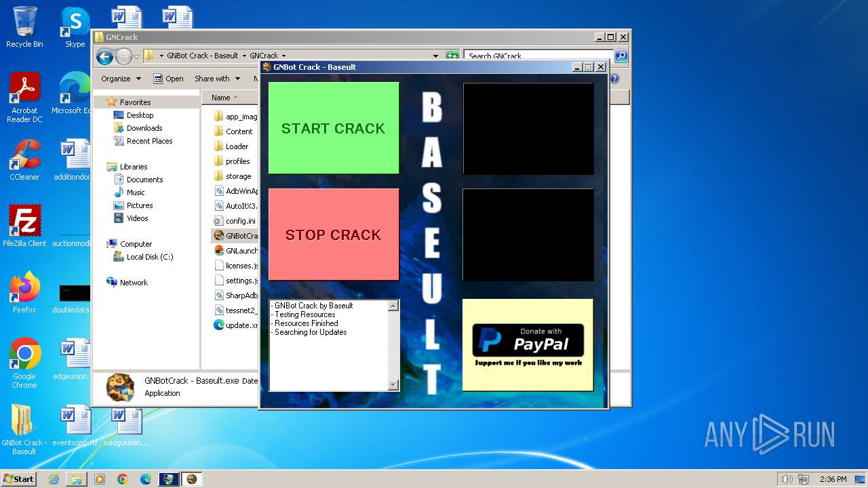Select the 'Testing Resources' log line
Screen dimensions: 868x488
305,314
